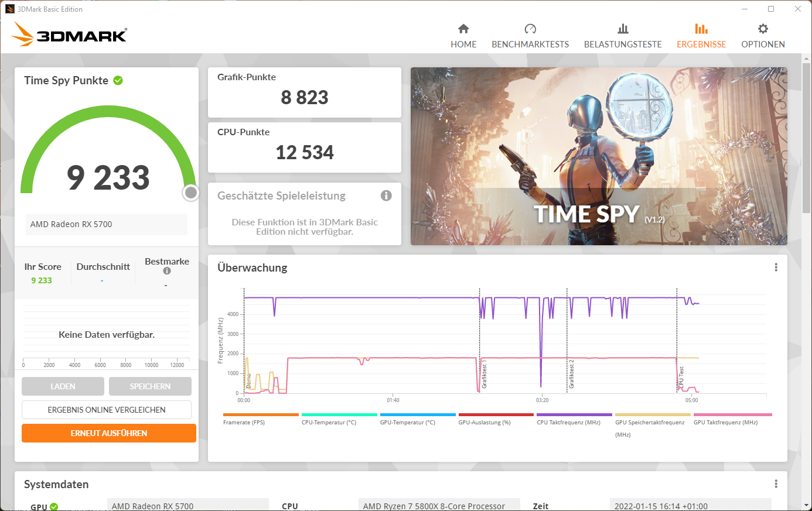Click the CPU Test timeline marker
The image size is (812, 511).
coord(681,378)
